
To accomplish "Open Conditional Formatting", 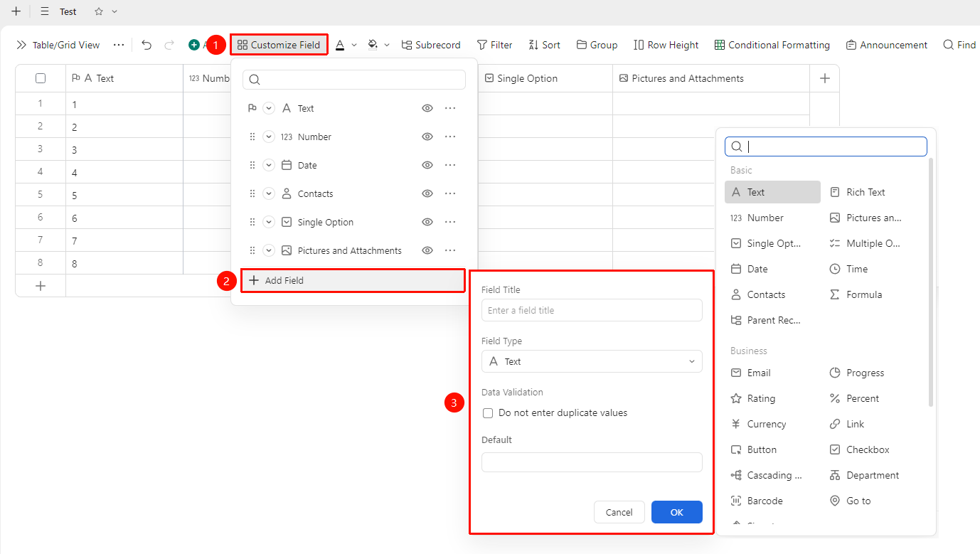I will (772, 45).
